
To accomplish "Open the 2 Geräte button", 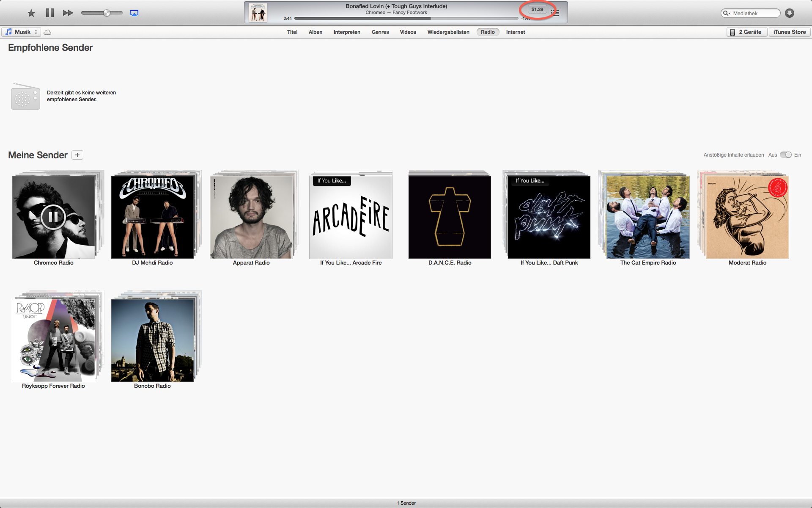I will 746,32.
